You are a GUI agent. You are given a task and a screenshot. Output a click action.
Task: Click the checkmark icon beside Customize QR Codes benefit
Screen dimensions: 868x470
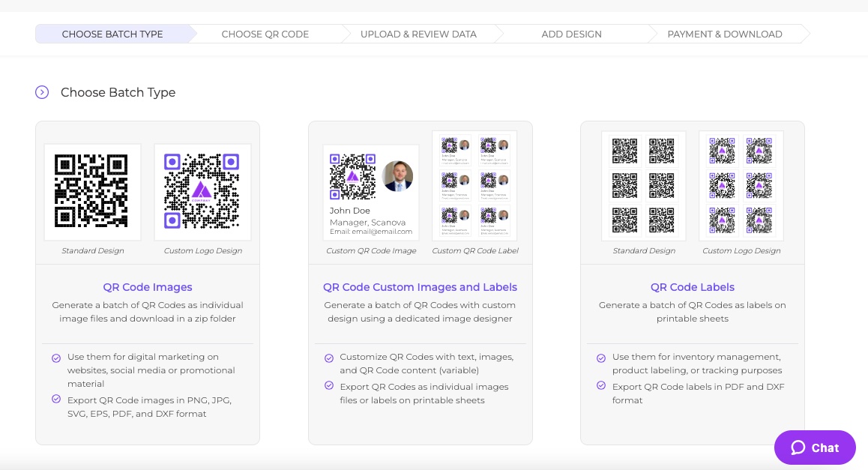coord(329,358)
